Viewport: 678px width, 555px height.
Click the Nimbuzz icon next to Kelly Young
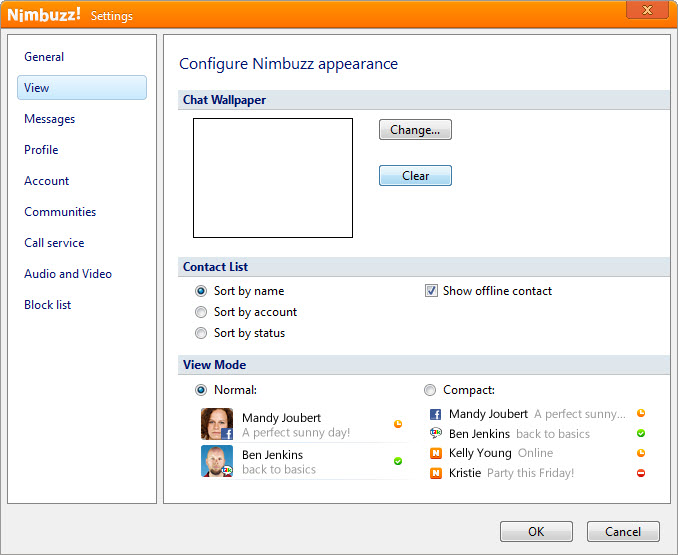[436, 453]
